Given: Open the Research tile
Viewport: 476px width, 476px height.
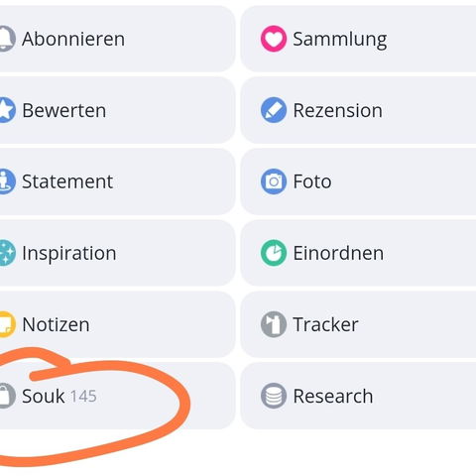Looking at the screenshot, I should click(x=358, y=396).
